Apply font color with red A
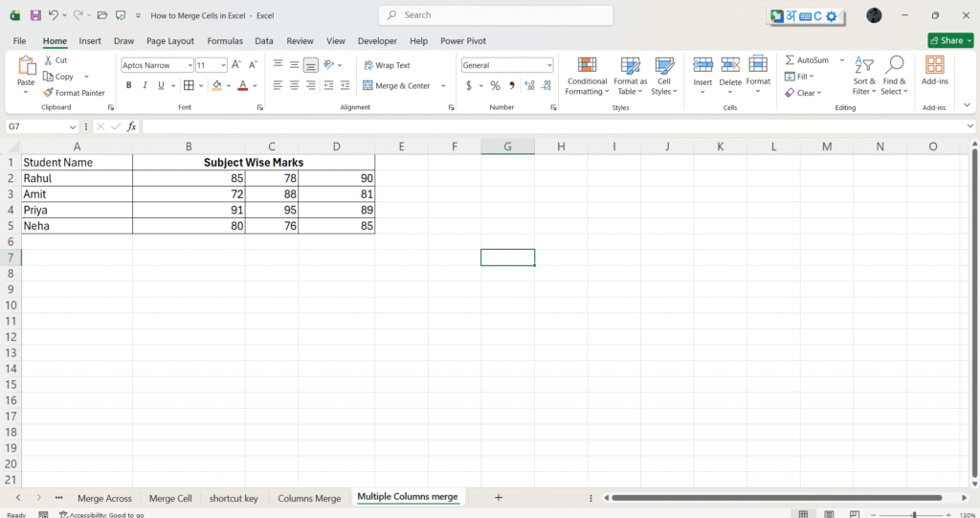980x518 pixels. click(x=243, y=85)
